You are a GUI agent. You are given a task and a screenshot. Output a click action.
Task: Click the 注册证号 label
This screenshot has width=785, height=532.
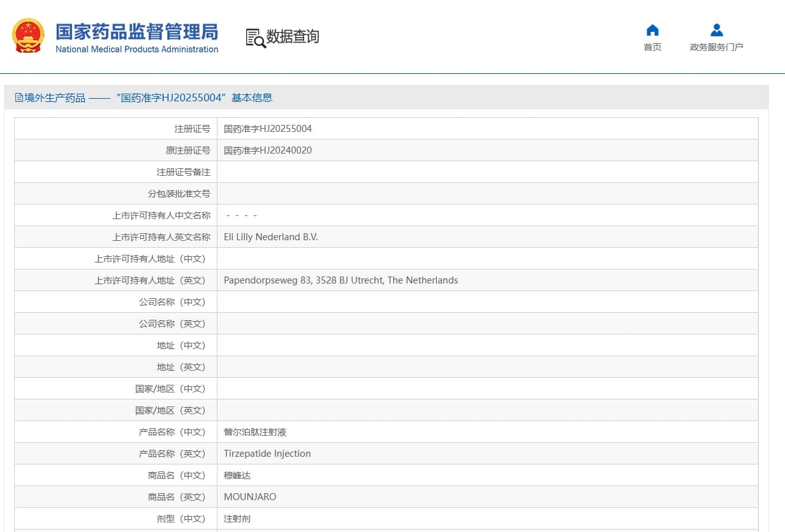coord(193,129)
